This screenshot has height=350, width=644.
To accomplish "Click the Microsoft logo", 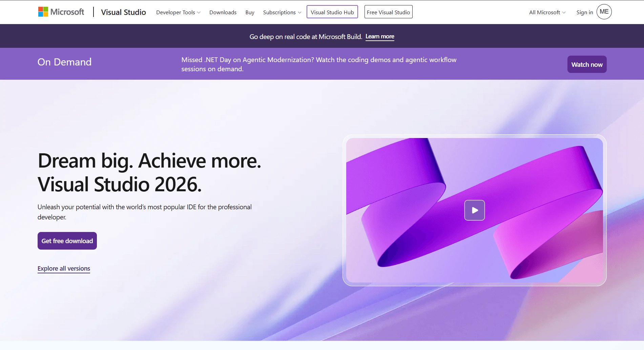I will [x=61, y=12].
